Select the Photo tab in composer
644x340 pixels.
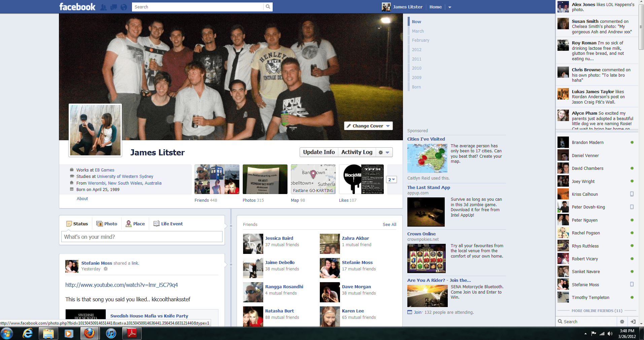click(107, 224)
